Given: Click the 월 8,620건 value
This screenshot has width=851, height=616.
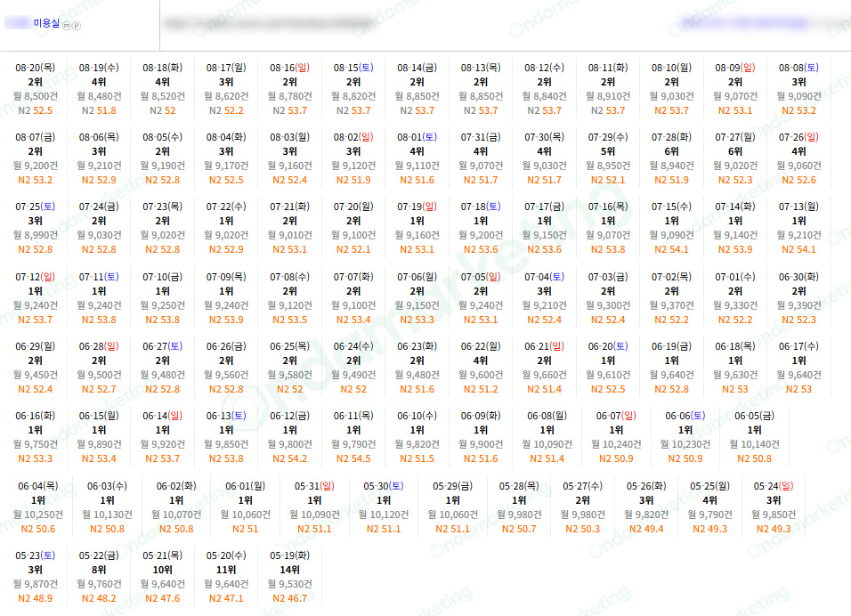Looking at the screenshot, I should tap(226, 96).
